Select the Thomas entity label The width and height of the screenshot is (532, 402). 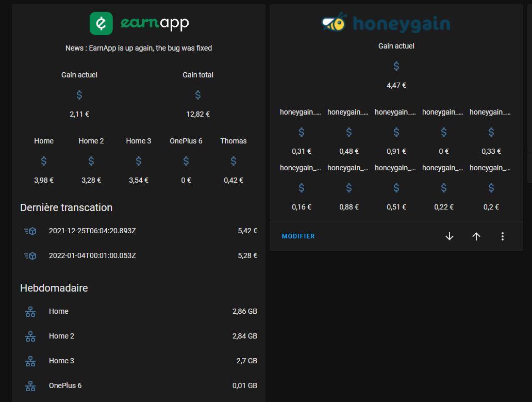click(234, 141)
